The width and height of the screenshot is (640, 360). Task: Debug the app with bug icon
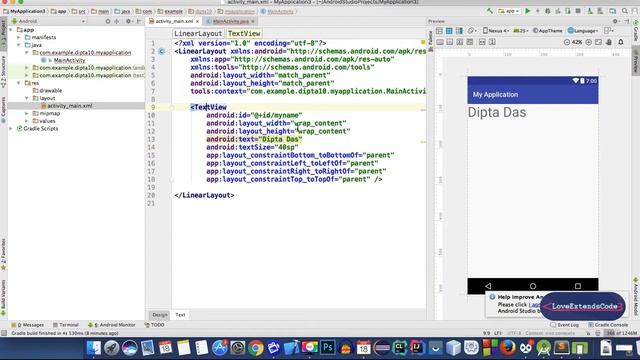(x=547, y=11)
